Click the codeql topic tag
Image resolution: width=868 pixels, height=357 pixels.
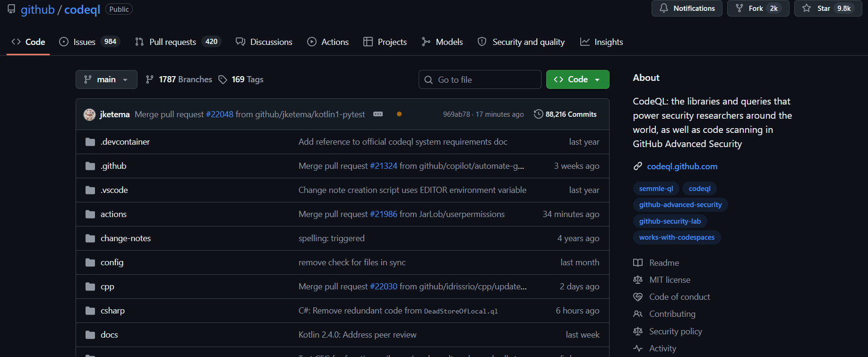[x=699, y=189]
